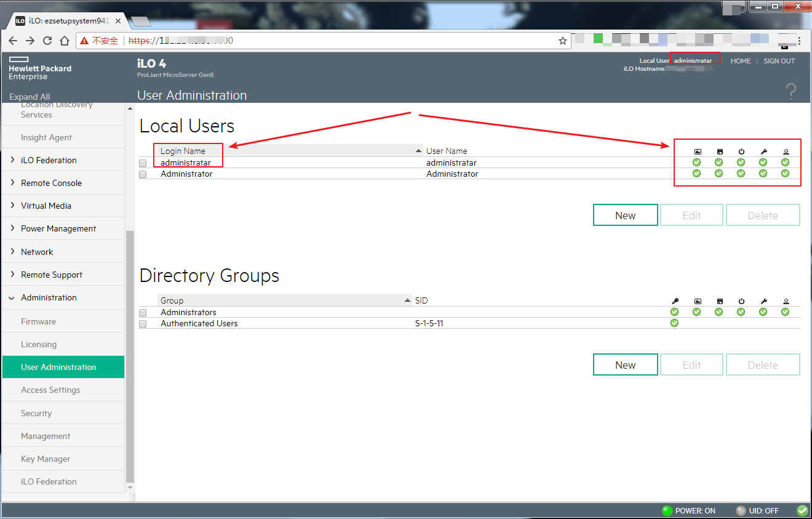This screenshot has width=812, height=519.
Task: Bookmark the page with the star icon
Action: pyautogui.click(x=562, y=41)
